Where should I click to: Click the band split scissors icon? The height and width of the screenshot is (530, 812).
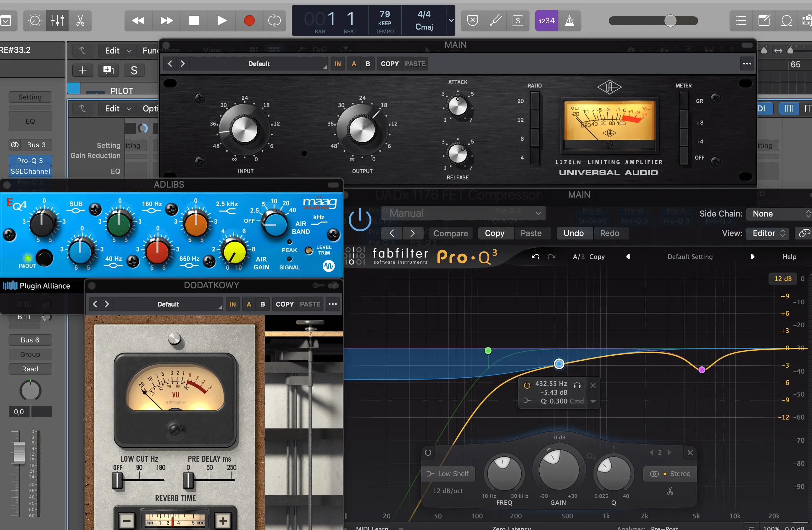pos(670,491)
